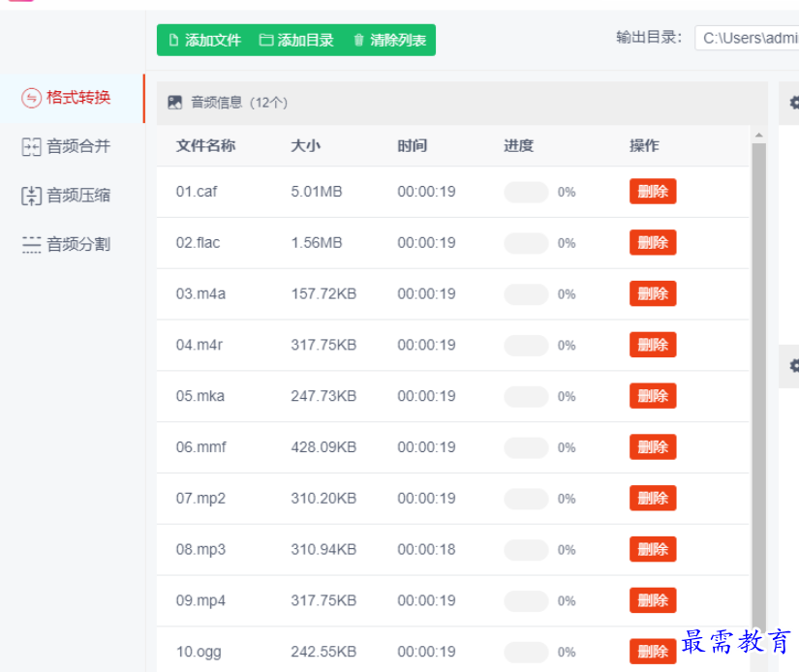Viewport: 799px width, 672px height.
Task: Click the 清除列表 clear list trash icon
Action: (x=359, y=40)
